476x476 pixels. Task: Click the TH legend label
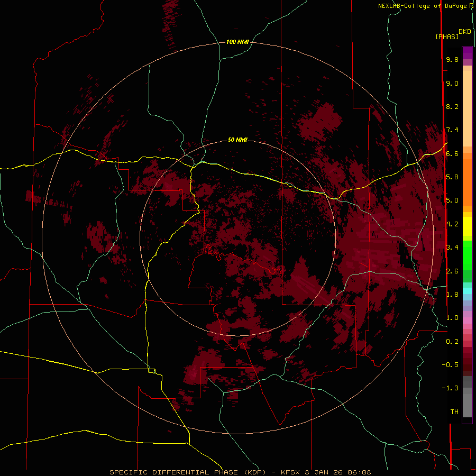tap(454, 412)
